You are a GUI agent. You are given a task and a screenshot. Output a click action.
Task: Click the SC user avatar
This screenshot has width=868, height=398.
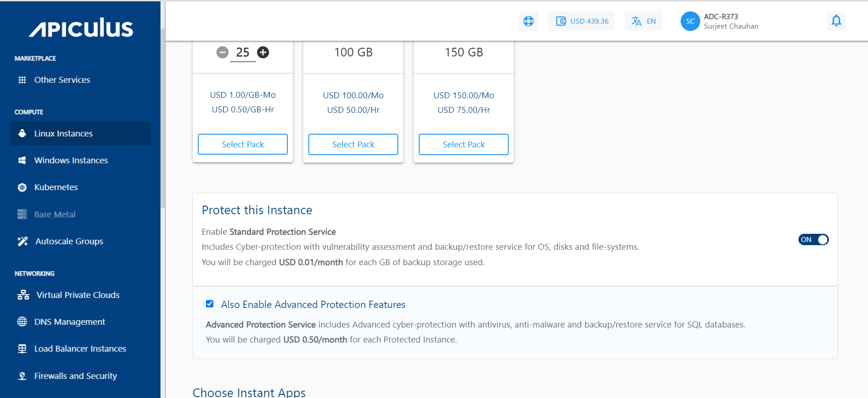click(690, 21)
